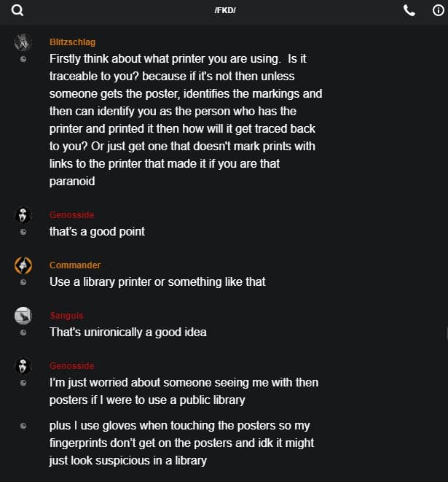
Task: View Sanguis's profile picture
Action: tap(23, 316)
